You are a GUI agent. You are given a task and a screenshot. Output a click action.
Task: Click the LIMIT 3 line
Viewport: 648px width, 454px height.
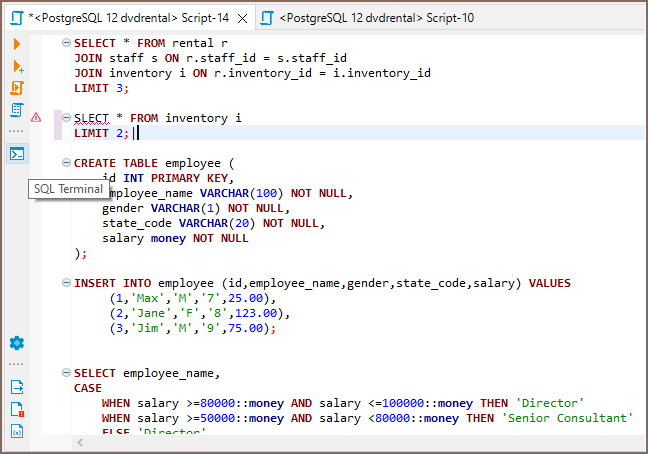click(102, 88)
